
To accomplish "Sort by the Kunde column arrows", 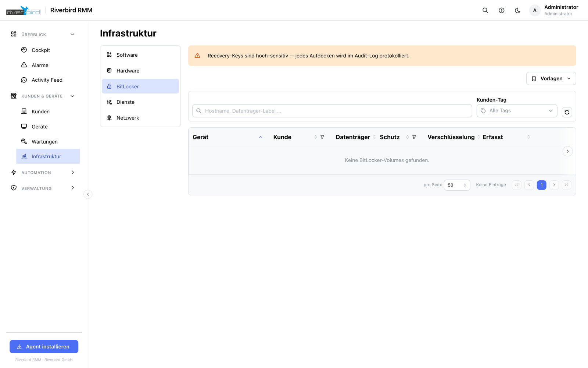I will (315, 137).
